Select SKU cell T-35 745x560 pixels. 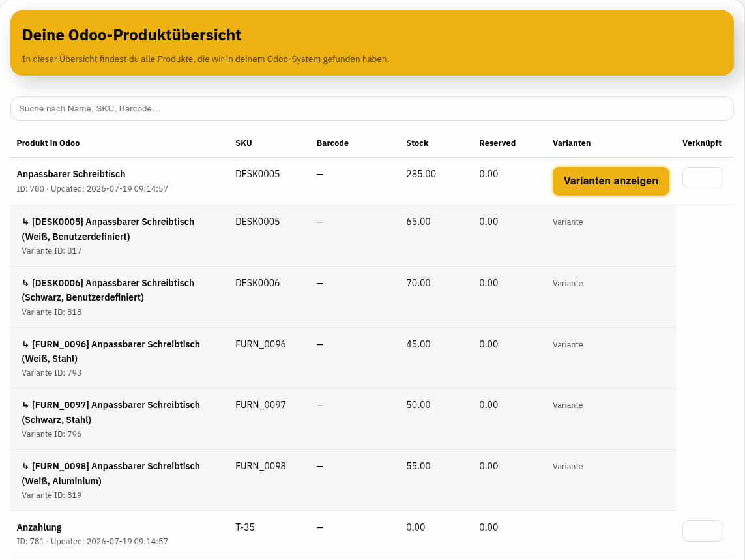click(x=244, y=527)
